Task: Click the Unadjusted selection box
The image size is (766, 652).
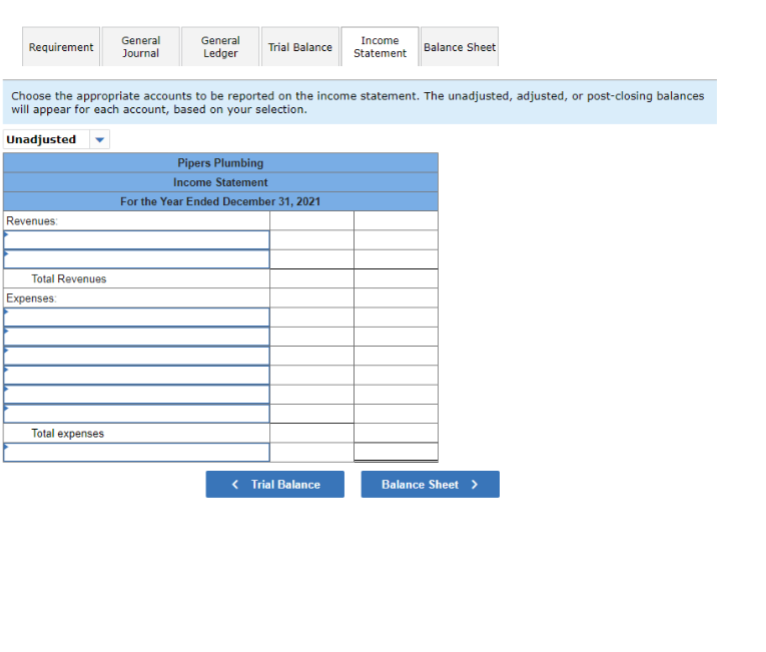Action: click(x=56, y=140)
